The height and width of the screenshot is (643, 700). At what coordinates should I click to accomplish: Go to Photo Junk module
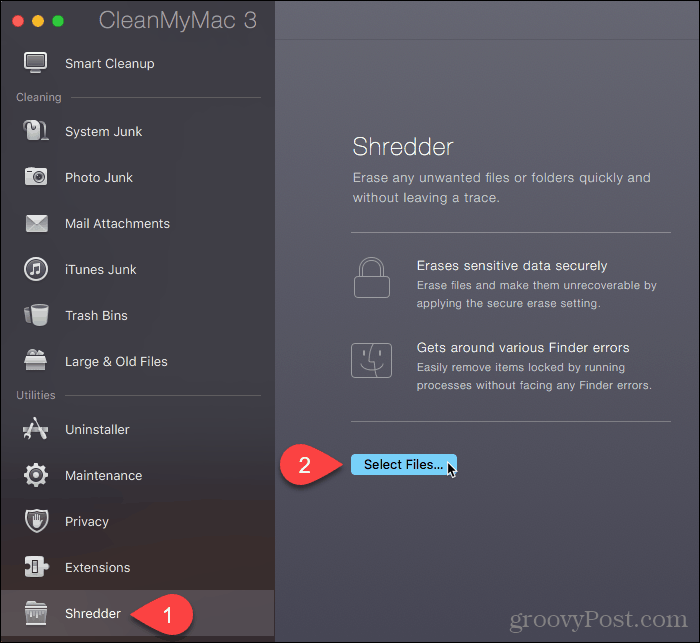(99, 177)
